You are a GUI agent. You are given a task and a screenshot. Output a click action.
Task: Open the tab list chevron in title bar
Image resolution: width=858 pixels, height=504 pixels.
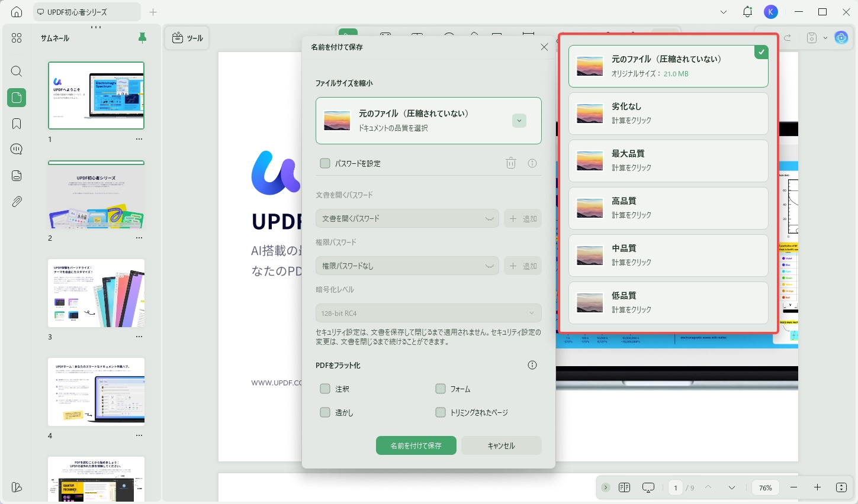(724, 12)
